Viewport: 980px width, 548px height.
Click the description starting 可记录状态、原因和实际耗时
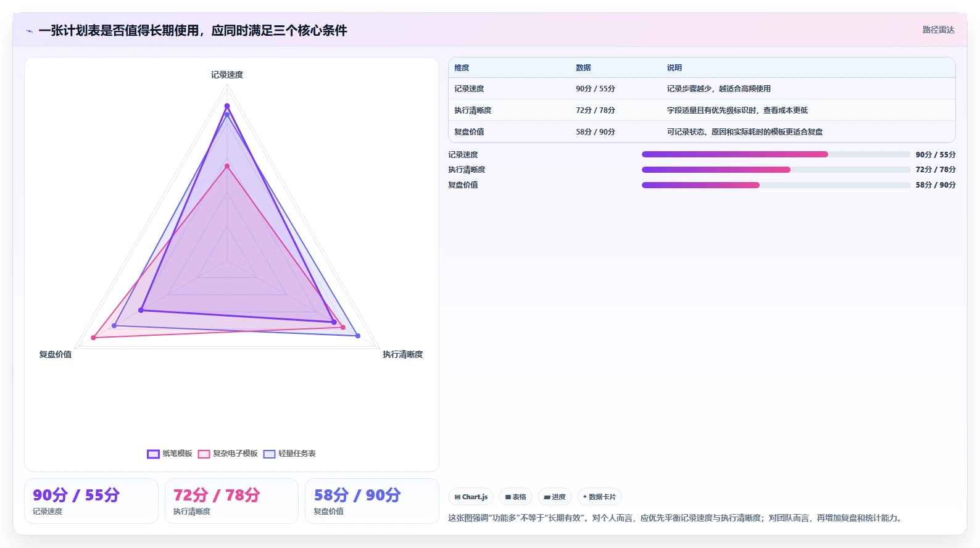point(744,132)
